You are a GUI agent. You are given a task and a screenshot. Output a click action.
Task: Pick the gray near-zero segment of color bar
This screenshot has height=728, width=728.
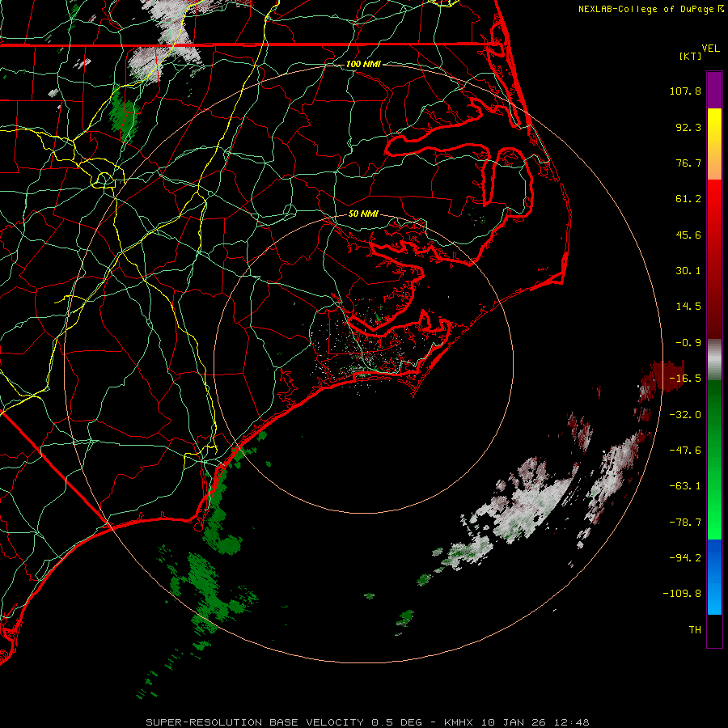[x=714, y=360]
